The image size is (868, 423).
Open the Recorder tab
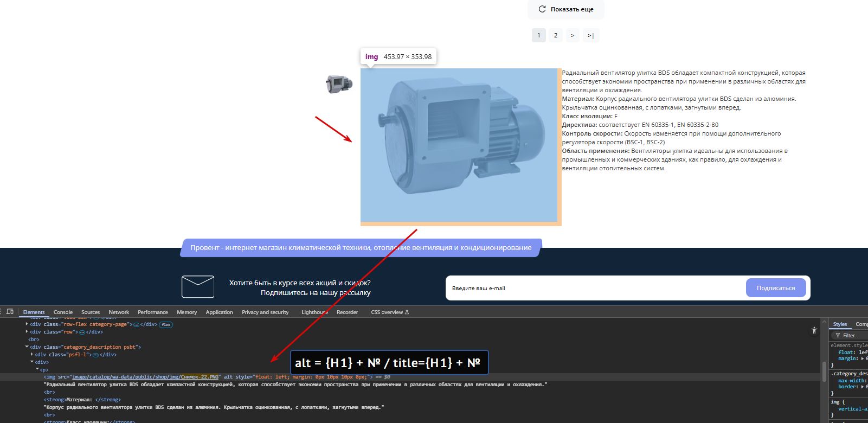pyautogui.click(x=347, y=312)
